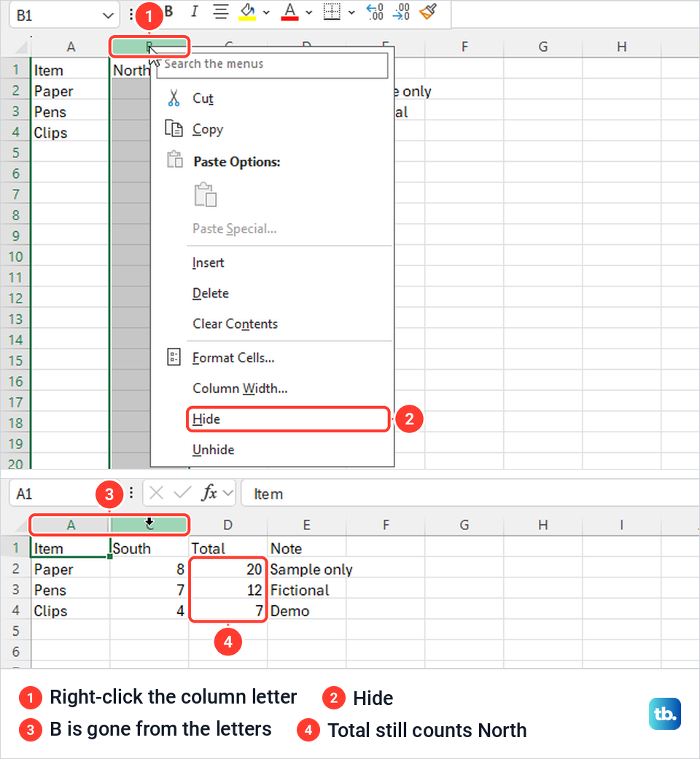Click the South header cell
The height and width of the screenshot is (759, 700).
coord(149,548)
